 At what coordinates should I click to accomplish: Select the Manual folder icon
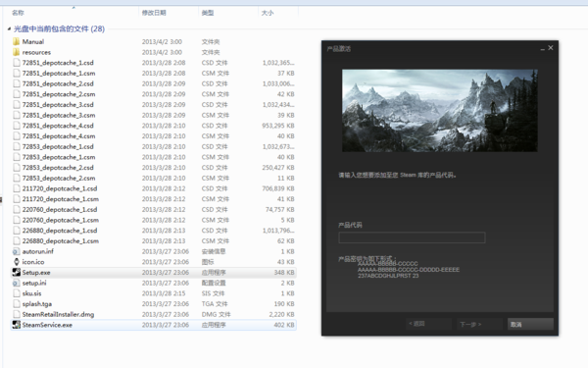[16, 41]
